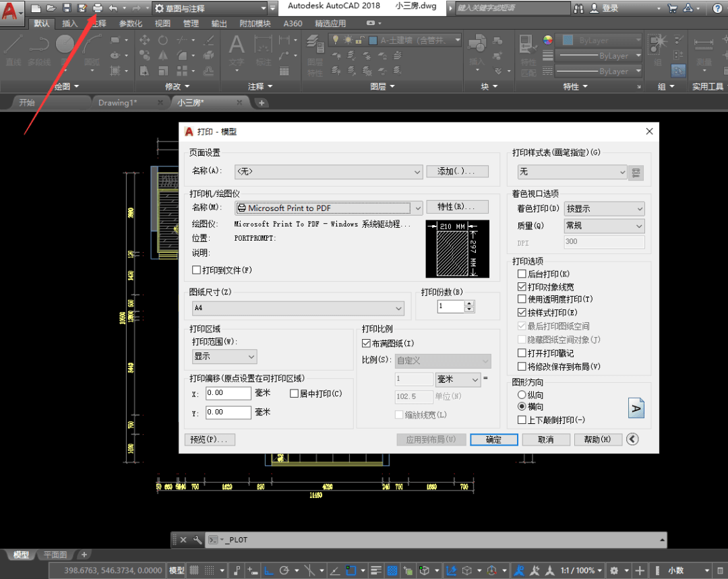Select Landscape (横向) orientation radio

click(522, 406)
